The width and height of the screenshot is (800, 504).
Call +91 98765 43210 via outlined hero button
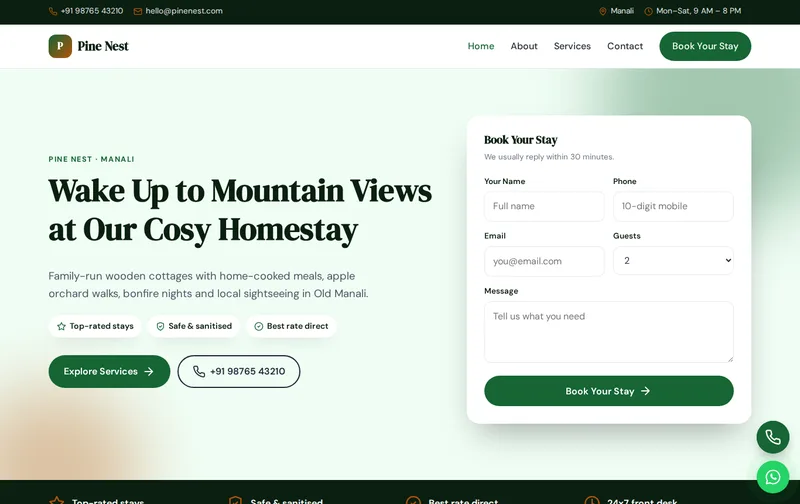pos(239,371)
